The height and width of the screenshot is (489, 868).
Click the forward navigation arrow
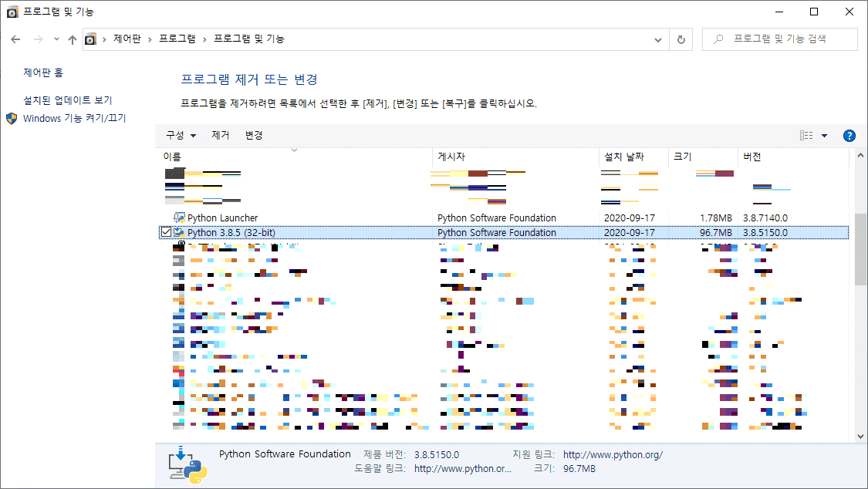39,39
